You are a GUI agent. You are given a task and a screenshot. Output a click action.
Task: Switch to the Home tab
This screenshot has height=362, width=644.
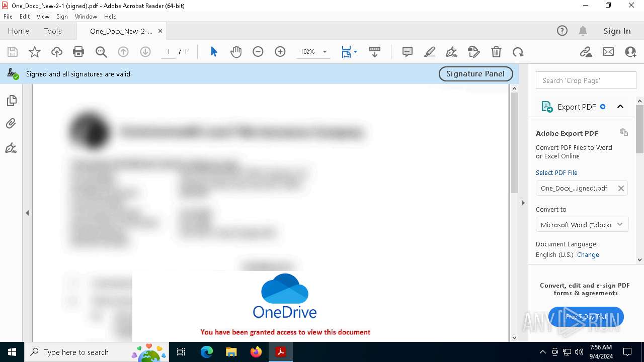(19, 31)
